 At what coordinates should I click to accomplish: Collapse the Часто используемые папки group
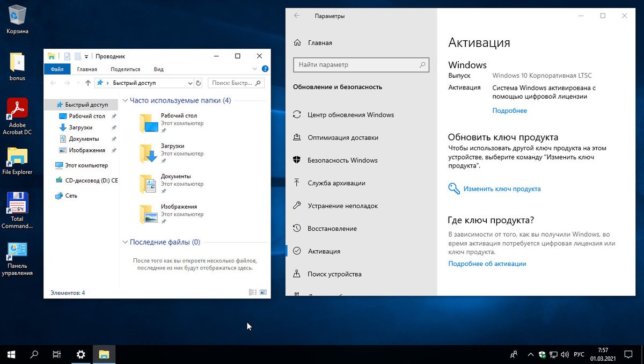pyautogui.click(x=126, y=100)
